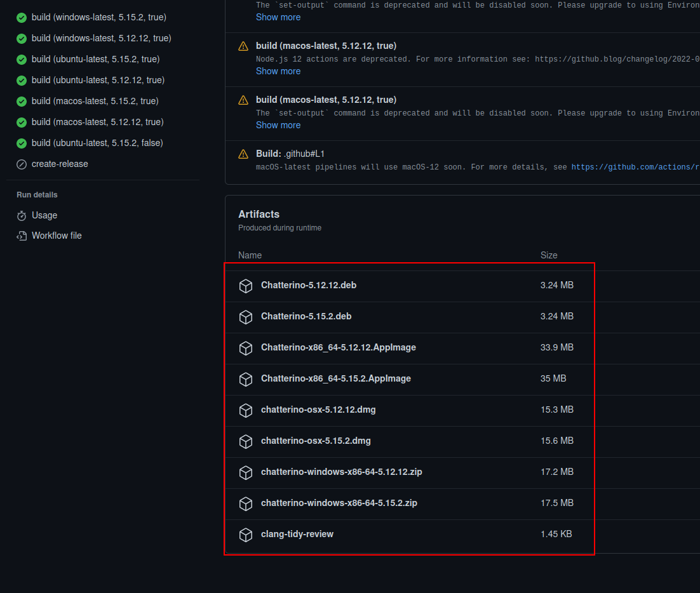Show more under macos-latest set-output warning
Screen dimensions: 700x593
coord(278,125)
